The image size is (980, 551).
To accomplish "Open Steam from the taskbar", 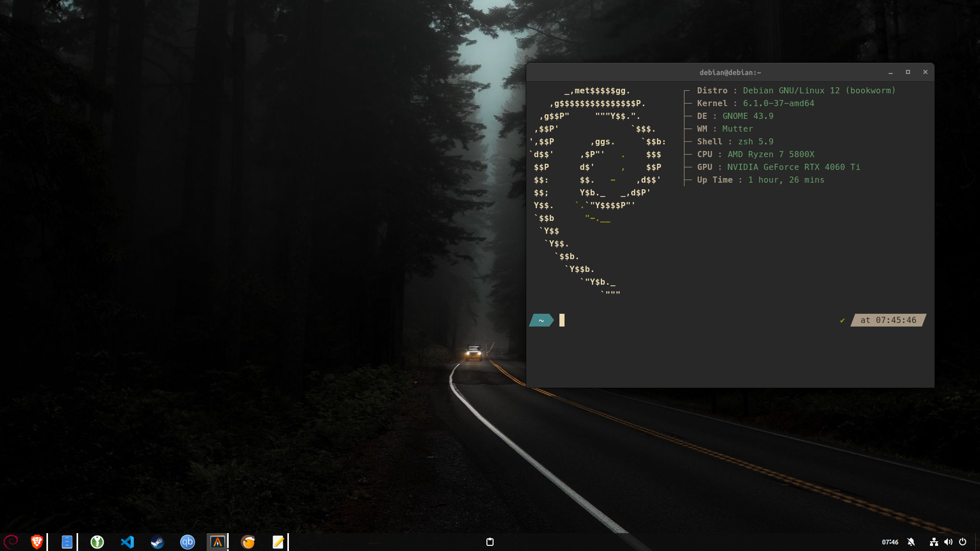I will (x=157, y=542).
